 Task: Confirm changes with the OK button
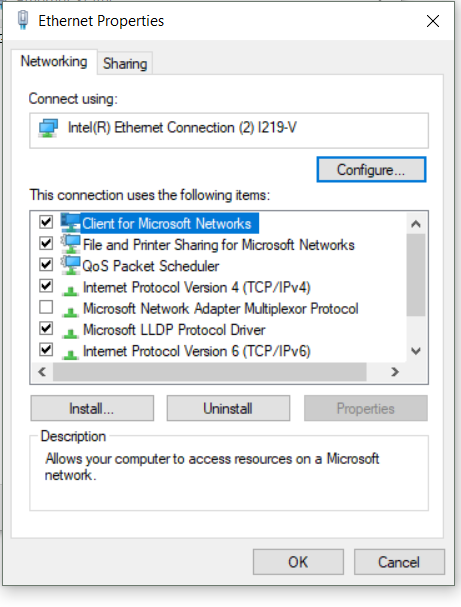pyautogui.click(x=298, y=562)
